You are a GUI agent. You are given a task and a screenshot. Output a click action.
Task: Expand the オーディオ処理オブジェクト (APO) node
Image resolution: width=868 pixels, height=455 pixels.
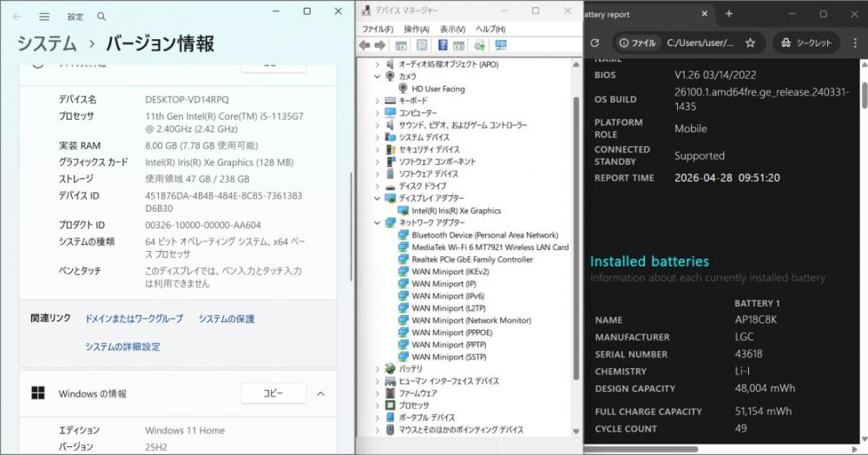(x=378, y=64)
